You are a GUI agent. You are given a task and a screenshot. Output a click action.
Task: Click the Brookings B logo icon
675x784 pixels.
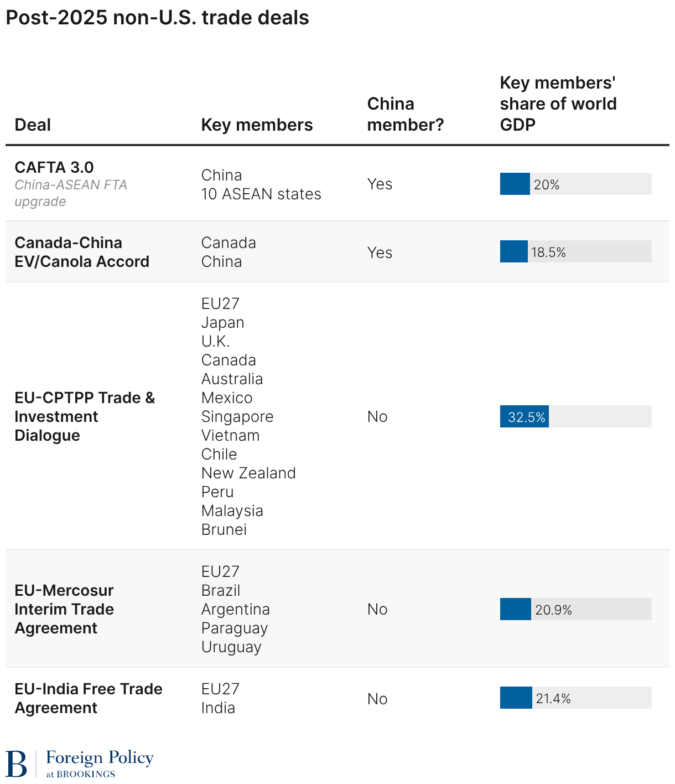(16, 764)
